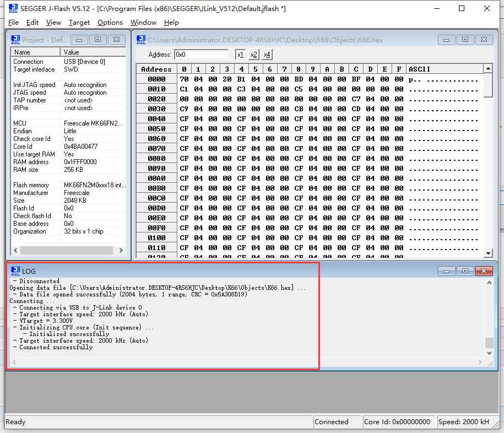Open the Target menu
504x433 pixels.
point(79,23)
